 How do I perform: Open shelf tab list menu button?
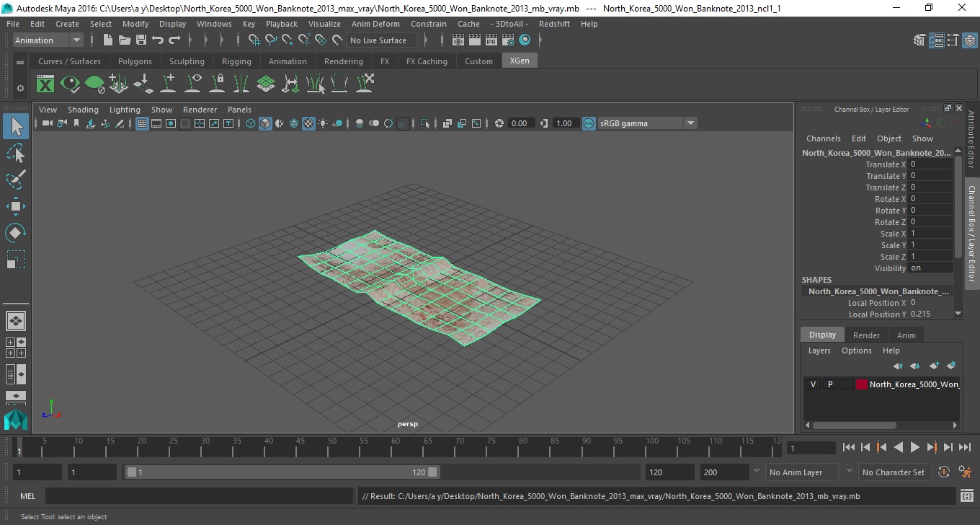click(x=20, y=63)
